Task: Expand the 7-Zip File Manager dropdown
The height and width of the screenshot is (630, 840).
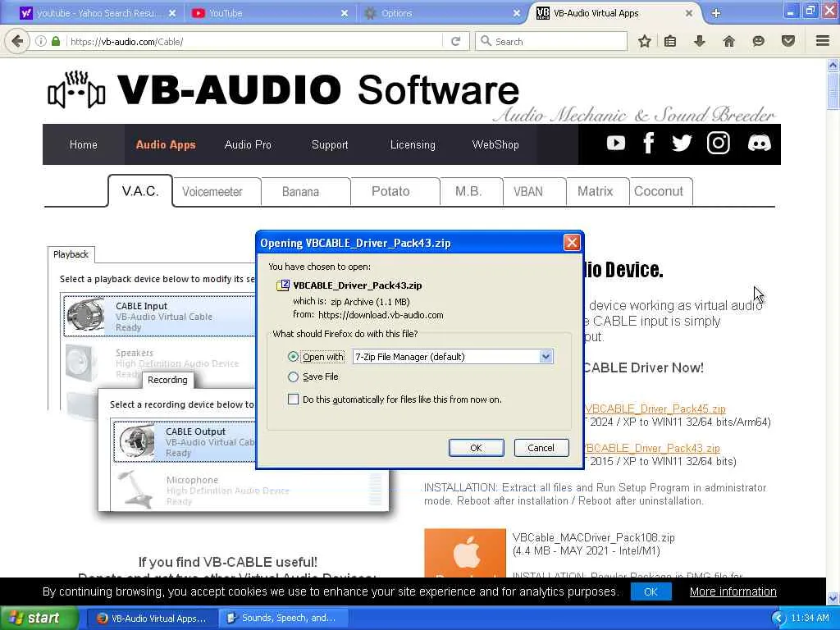Action: coord(546,357)
